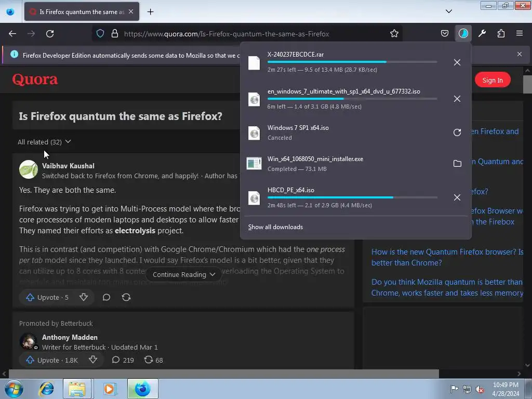
Task: Click the site security padlock icon
Action: point(115,34)
